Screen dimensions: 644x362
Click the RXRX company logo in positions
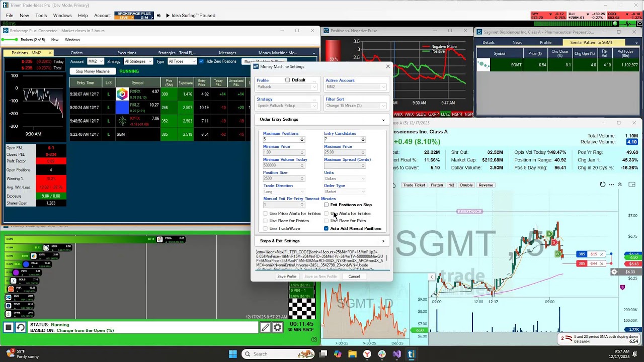tap(122, 94)
